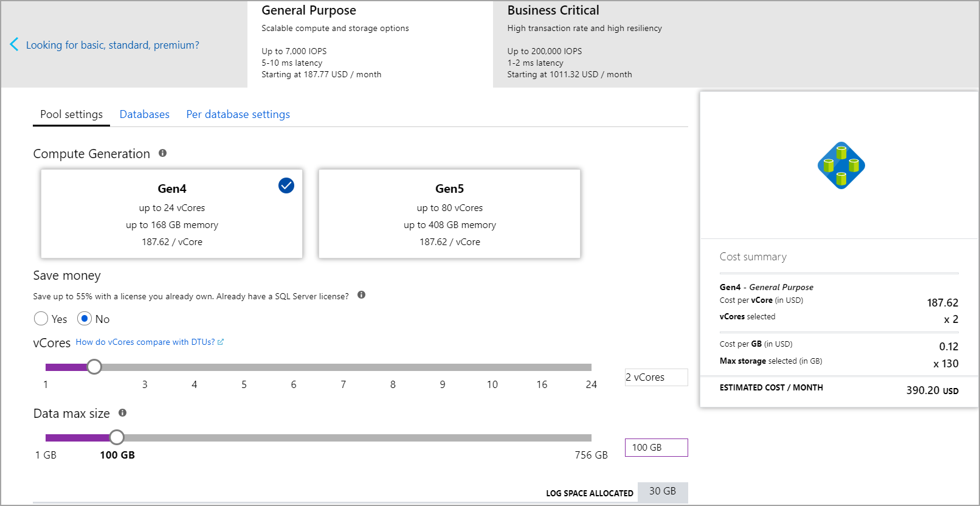
Task: Click the external link icon after DTUs
Action: pos(221,342)
